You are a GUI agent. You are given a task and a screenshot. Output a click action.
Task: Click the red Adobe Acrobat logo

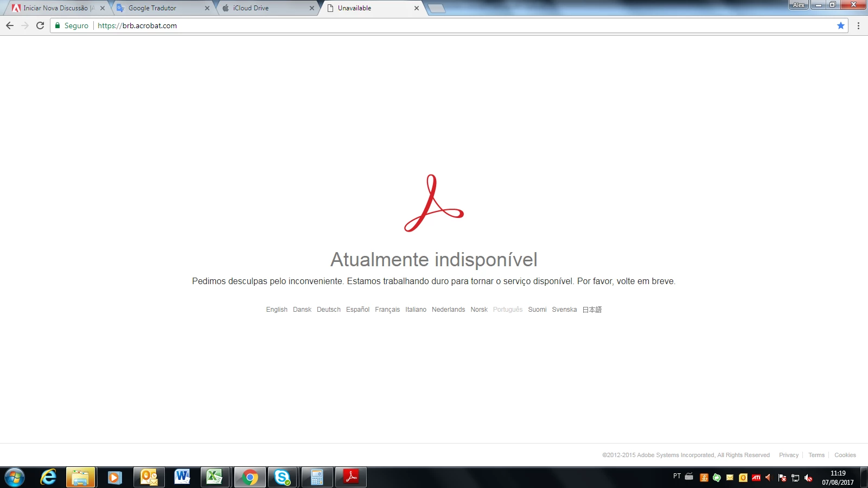[x=434, y=203]
